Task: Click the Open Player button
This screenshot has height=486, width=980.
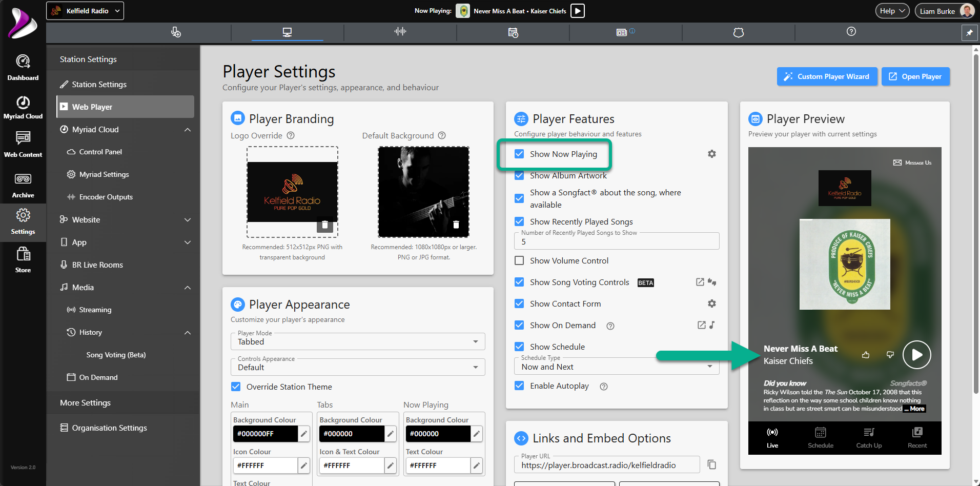Action: pos(915,76)
